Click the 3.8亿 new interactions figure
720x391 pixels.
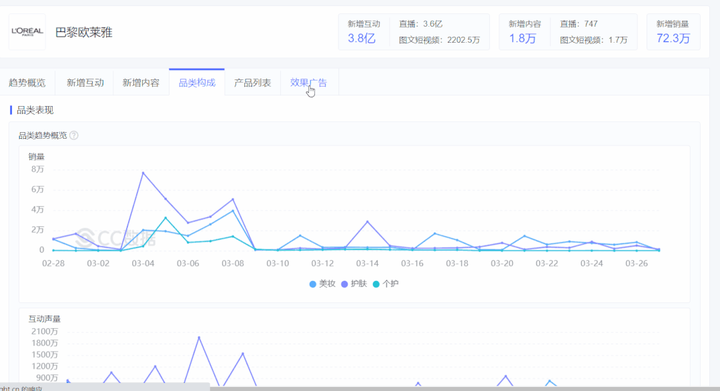point(361,39)
